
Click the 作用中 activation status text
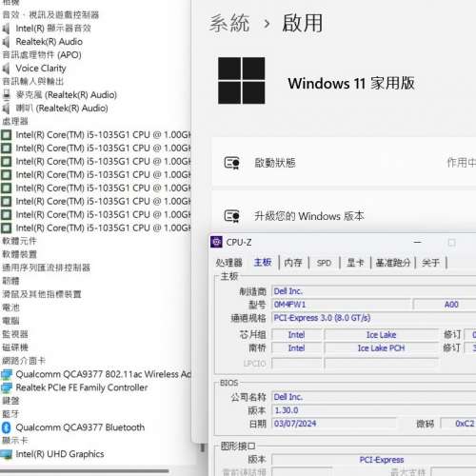[461, 163]
